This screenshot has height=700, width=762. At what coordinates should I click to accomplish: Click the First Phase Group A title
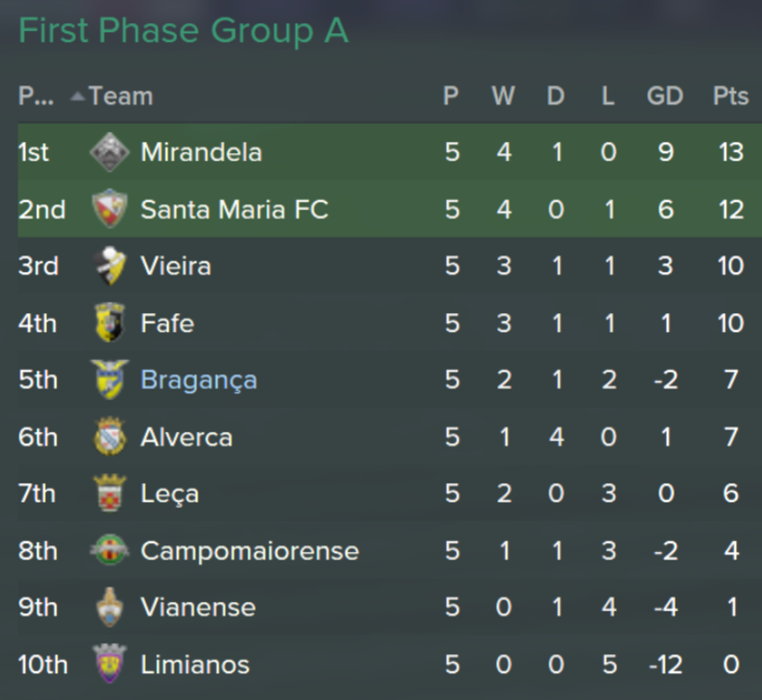[x=184, y=31]
